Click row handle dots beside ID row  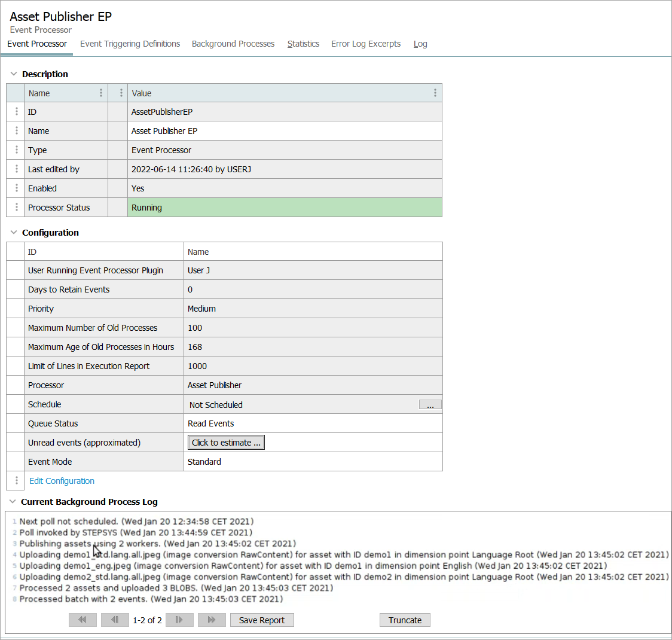click(x=16, y=112)
